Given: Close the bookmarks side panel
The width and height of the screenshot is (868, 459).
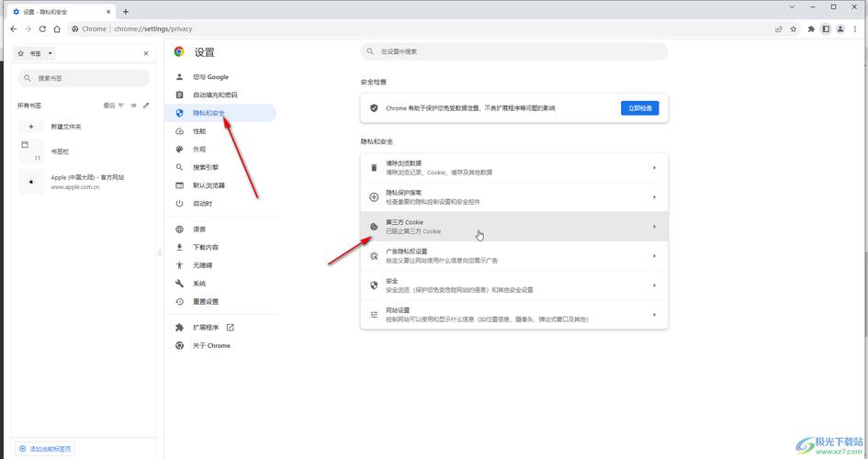Looking at the screenshot, I should (146, 53).
